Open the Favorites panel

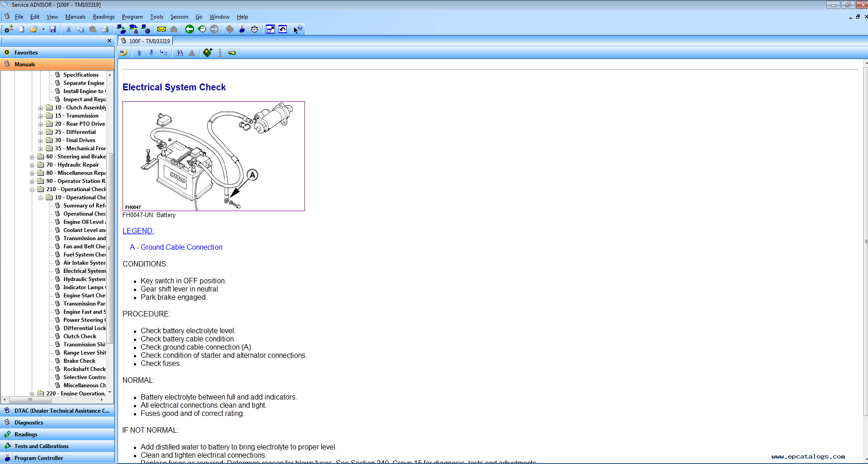click(x=57, y=53)
